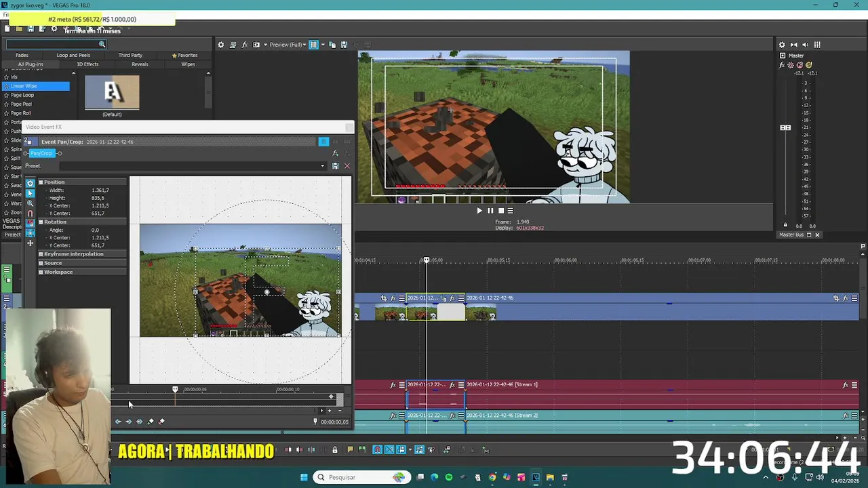
Task: Select the Wipes tab
Action: (x=188, y=64)
